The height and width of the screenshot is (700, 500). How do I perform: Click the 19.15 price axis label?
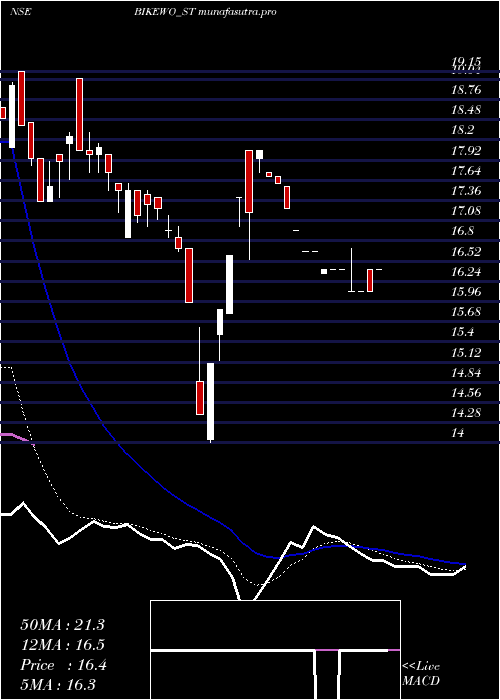[465, 62]
